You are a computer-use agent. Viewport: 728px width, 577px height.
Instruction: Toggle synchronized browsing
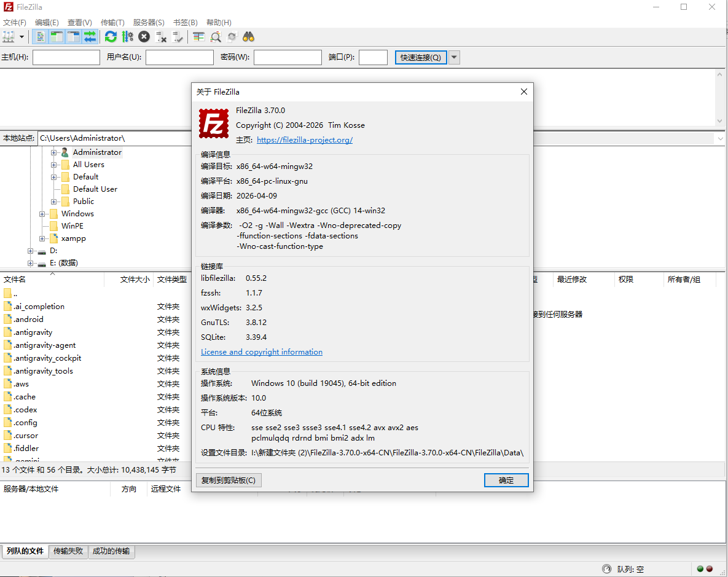232,36
